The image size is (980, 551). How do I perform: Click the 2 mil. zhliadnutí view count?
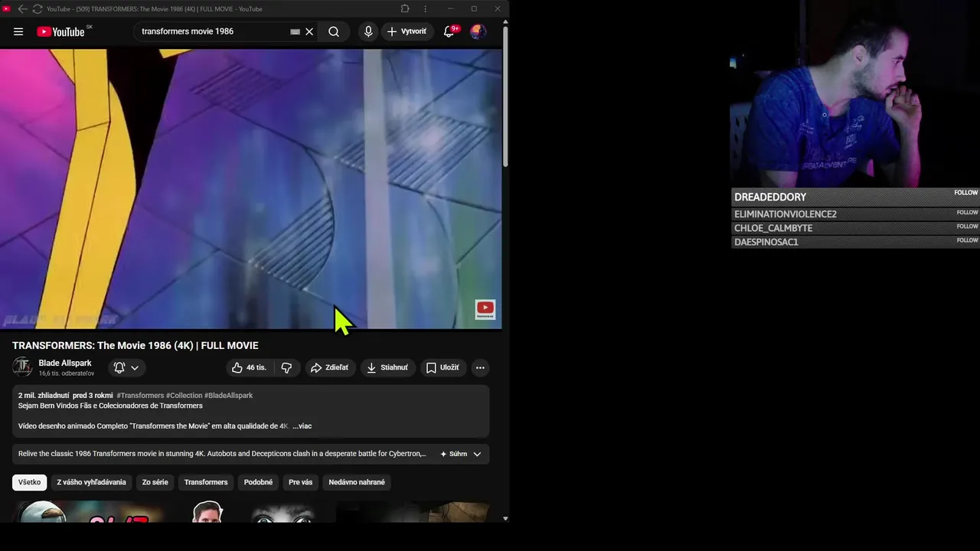pyautogui.click(x=44, y=396)
